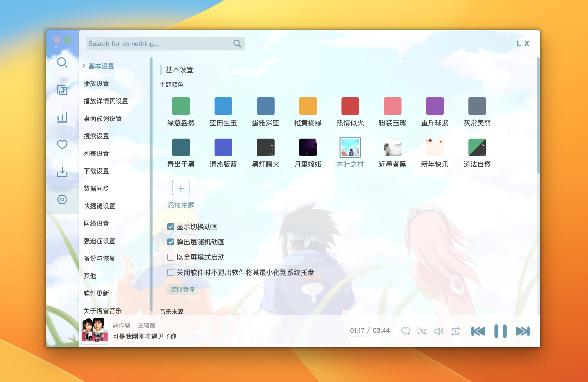Open the search page from sidebar

coord(62,63)
